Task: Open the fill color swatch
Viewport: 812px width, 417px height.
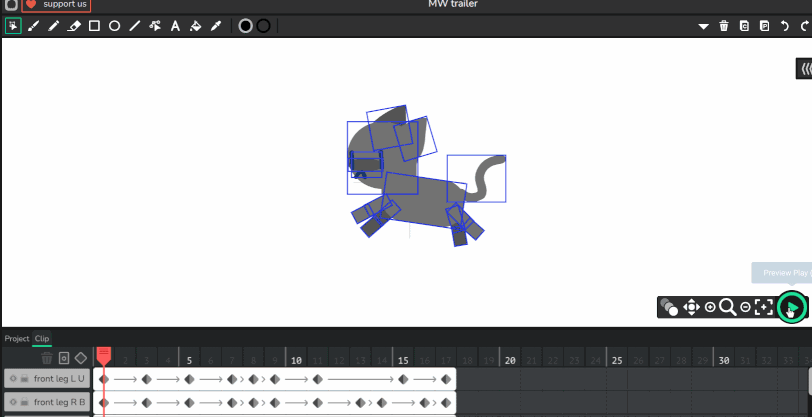Action: click(245, 26)
